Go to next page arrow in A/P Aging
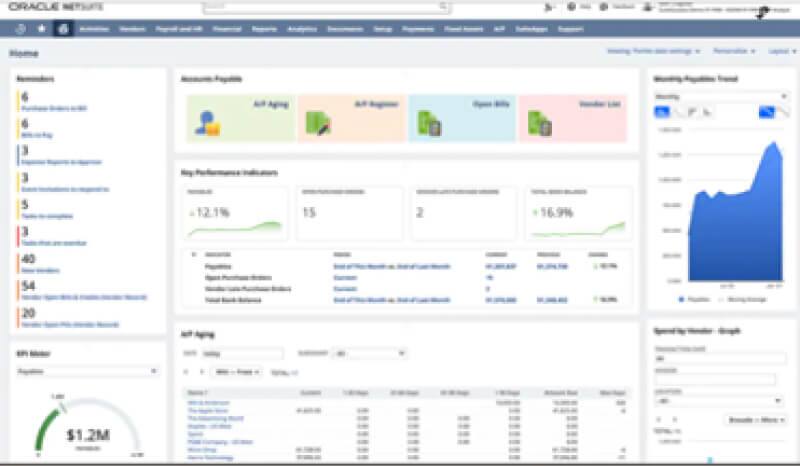Viewport: 800px width, 466px height. [x=202, y=372]
